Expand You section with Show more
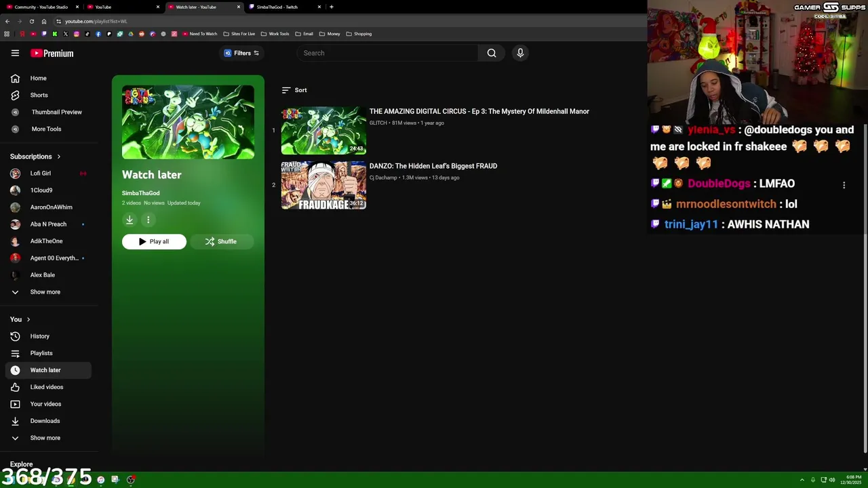 [x=47, y=438]
